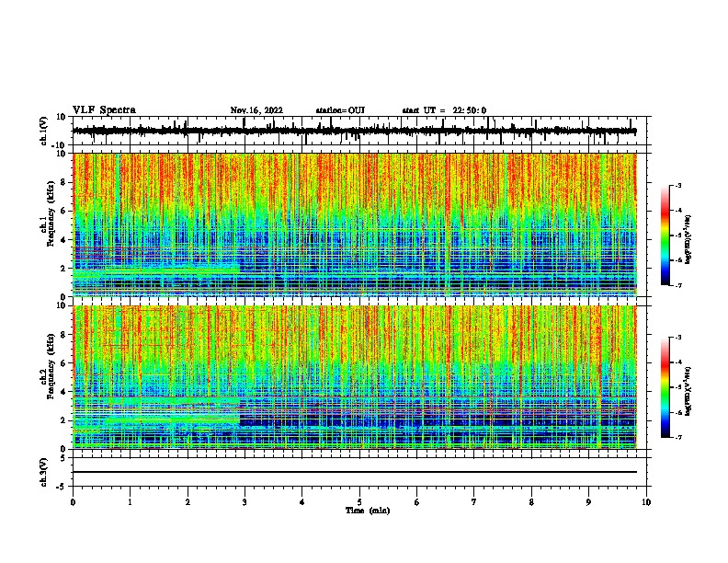Select the "start UT = 22:50:0" header text
The image size is (728, 563).
coord(444,110)
